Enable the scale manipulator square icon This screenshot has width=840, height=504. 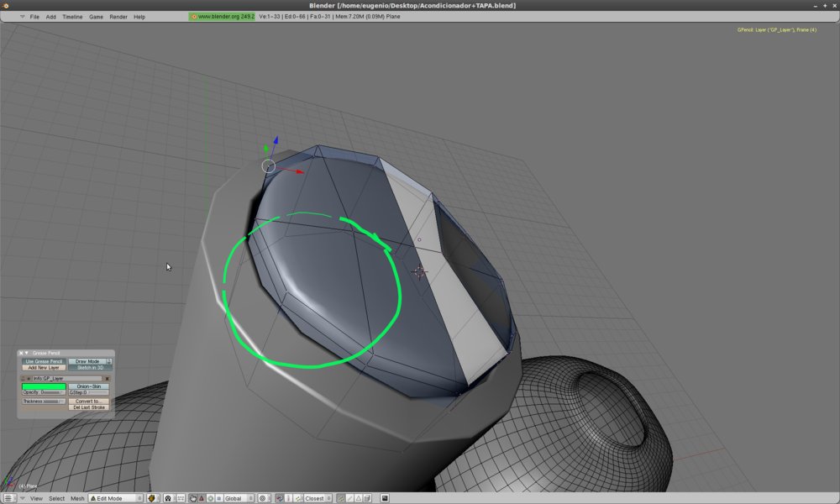click(x=219, y=498)
